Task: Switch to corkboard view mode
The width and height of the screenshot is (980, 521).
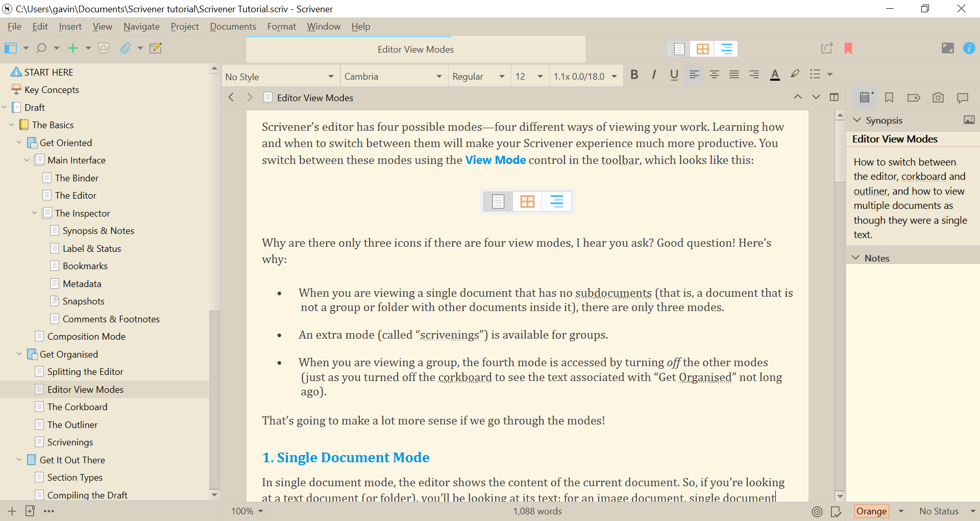Action: click(x=702, y=49)
